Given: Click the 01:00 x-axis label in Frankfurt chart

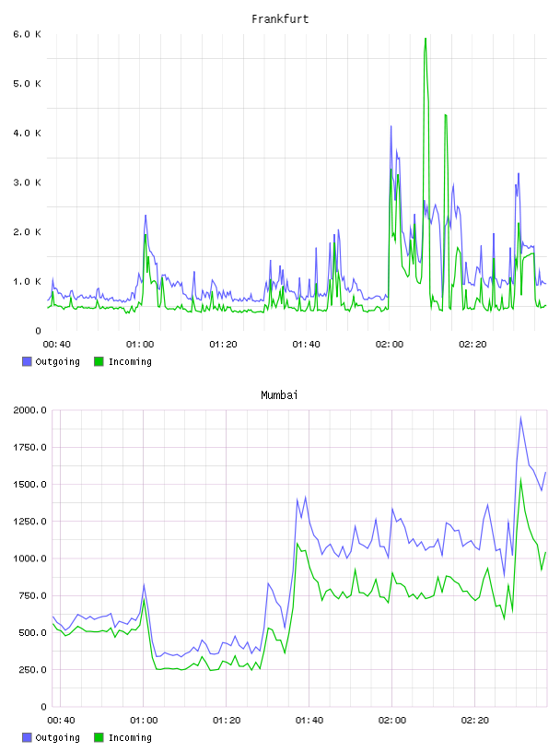Looking at the screenshot, I should pyautogui.click(x=140, y=344).
